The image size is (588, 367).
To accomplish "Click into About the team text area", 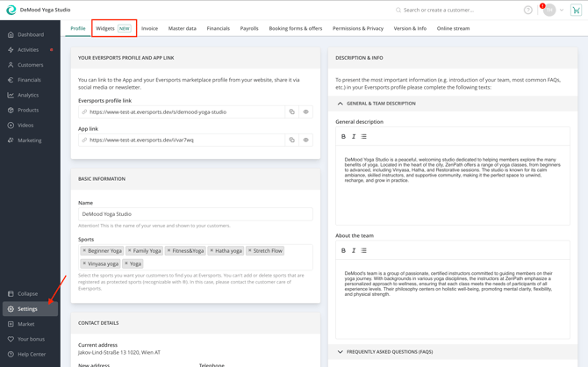I will pos(453,299).
